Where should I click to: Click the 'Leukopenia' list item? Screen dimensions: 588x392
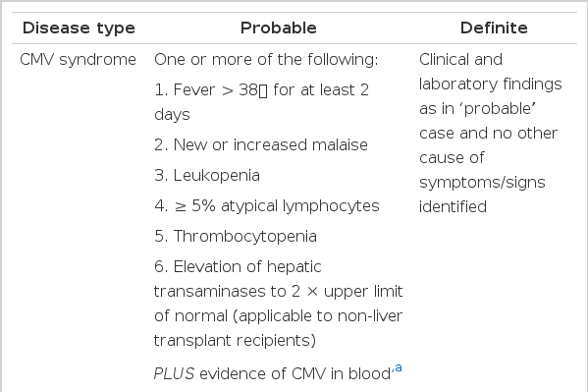(x=207, y=176)
